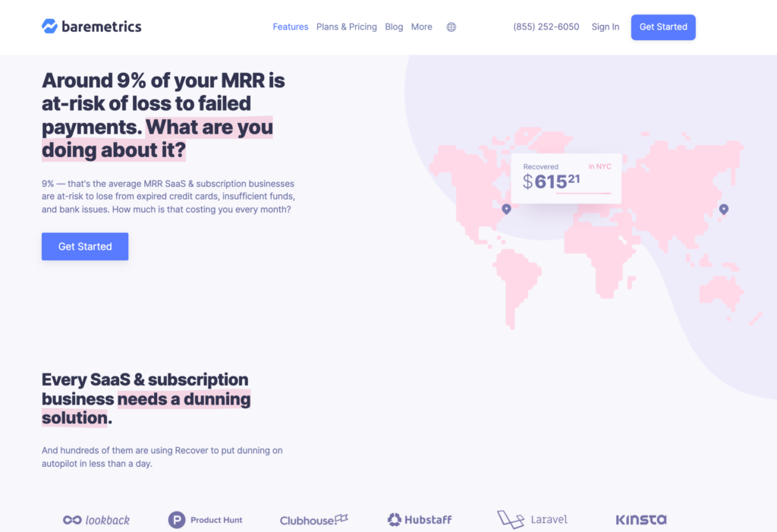Click the Sign In link

click(606, 27)
